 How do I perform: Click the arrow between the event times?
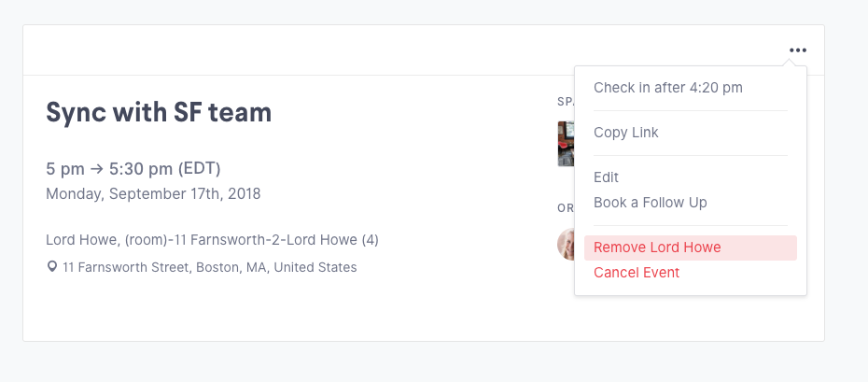[x=96, y=169]
